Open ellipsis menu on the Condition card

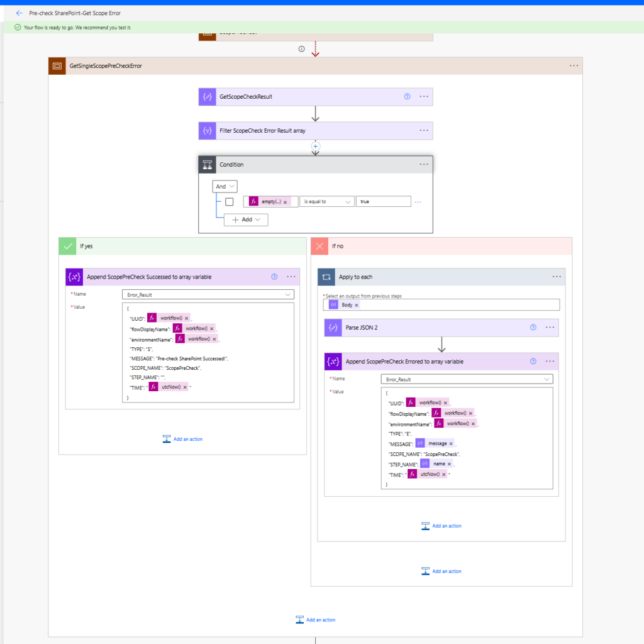424,165
